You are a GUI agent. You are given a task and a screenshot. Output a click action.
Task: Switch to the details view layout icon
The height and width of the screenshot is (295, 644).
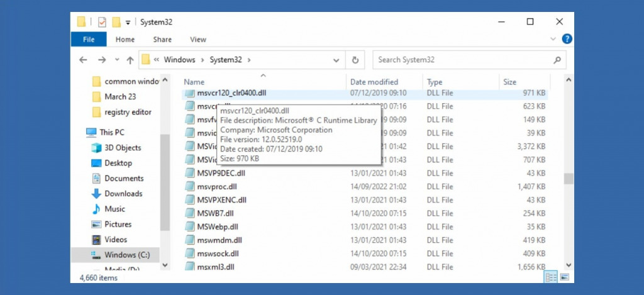click(x=551, y=277)
